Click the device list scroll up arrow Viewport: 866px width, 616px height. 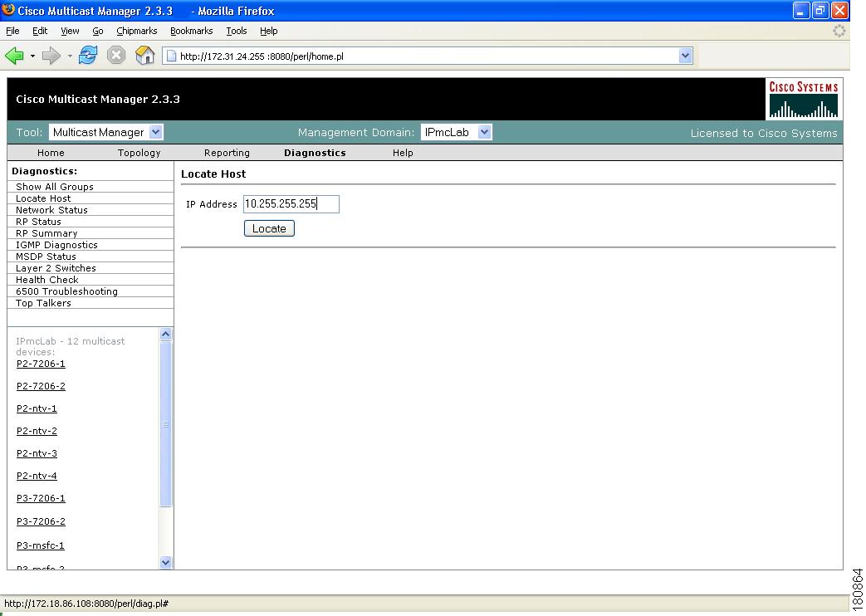(166, 335)
